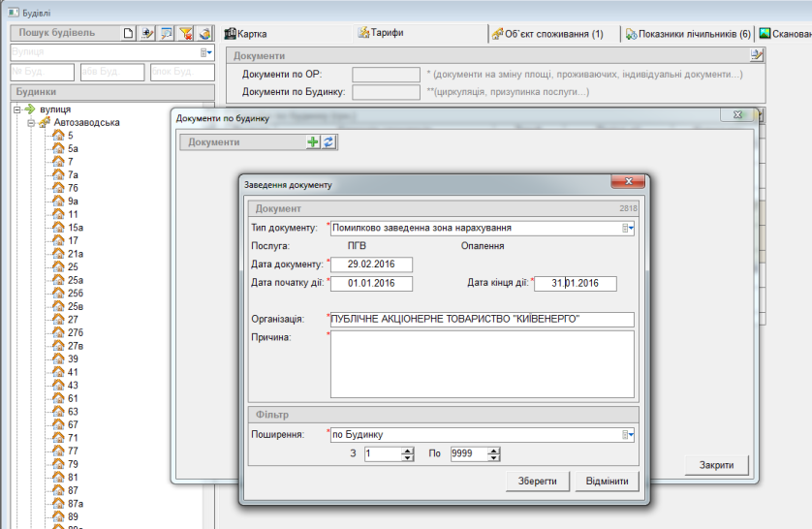Viewport: 812px width, 529px height.
Task: Decrease the По range end value
Action: pyautogui.click(x=494, y=457)
